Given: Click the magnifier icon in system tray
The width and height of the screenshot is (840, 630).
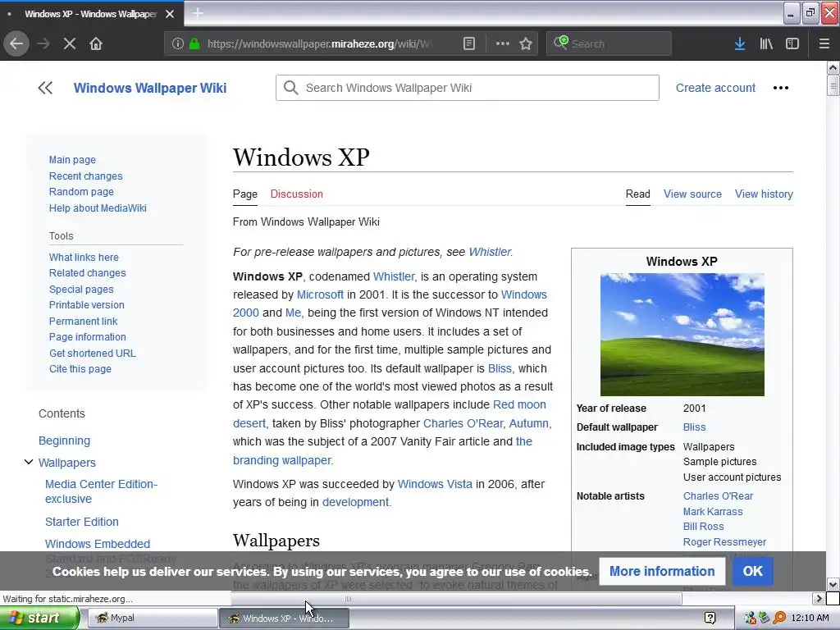Looking at the screenshot, I should point(779,619).
